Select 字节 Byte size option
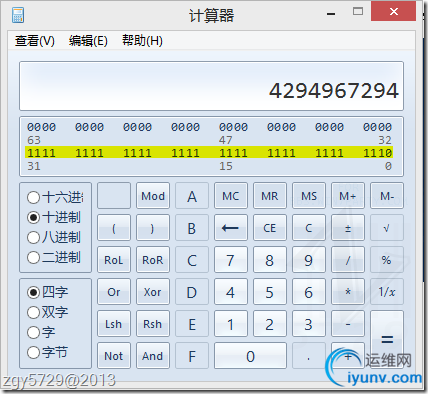428x394 pixels. pos(48,352)
